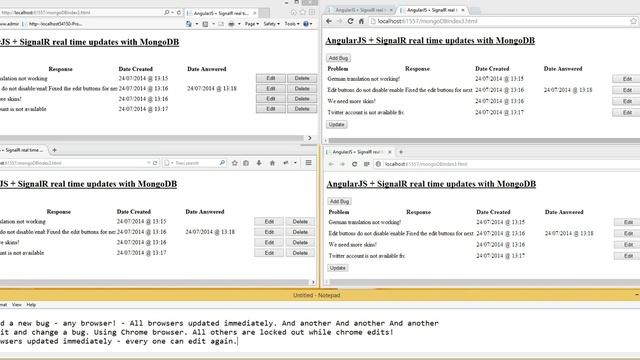Close the active Chrome tab
640x360 pixels.
coord(463,9)
